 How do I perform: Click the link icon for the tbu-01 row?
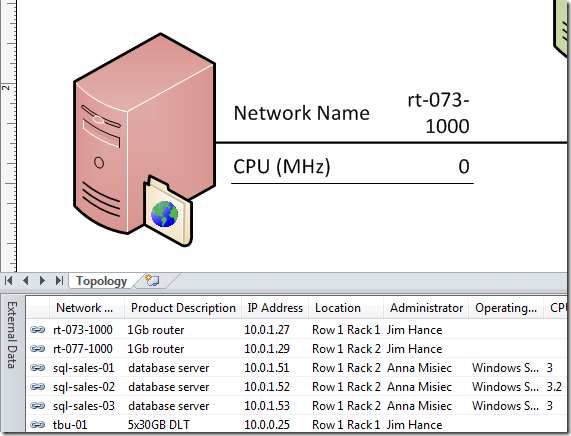tap(38, 424)
